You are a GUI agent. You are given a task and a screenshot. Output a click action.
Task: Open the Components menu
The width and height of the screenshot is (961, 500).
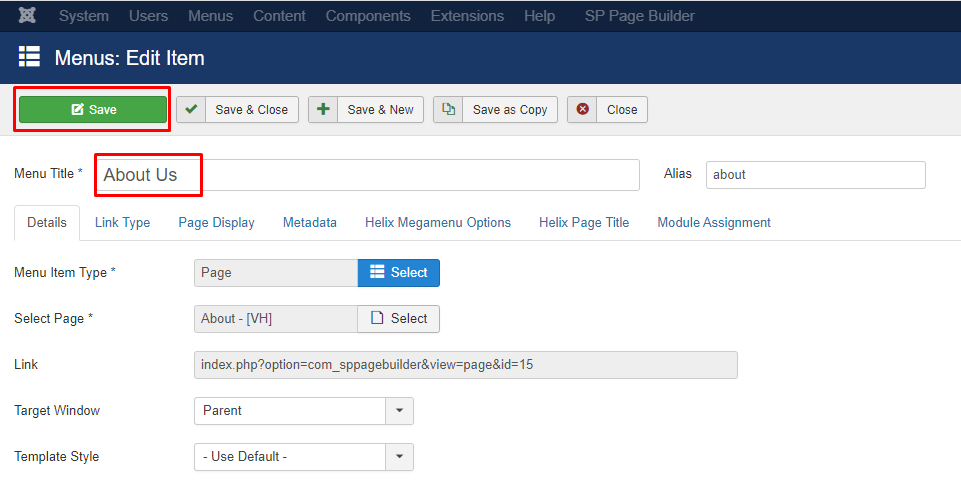click(x=368, y=16)
